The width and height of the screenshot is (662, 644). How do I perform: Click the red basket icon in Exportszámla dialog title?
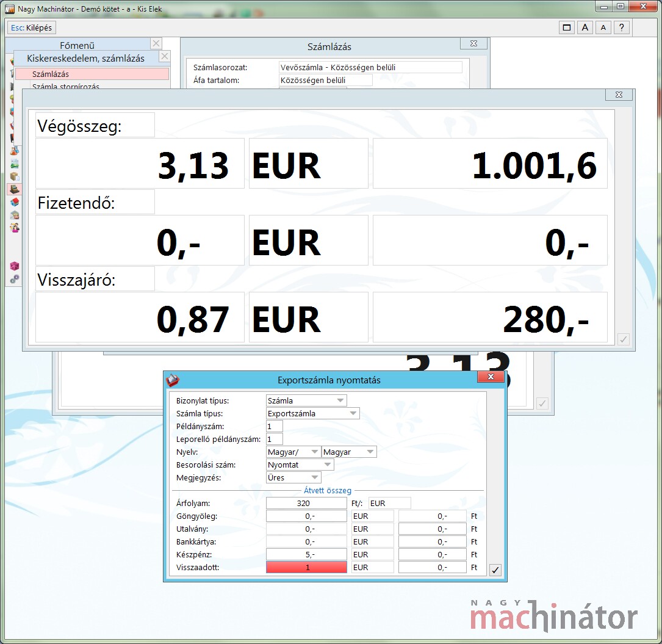[x=173, y=380]
